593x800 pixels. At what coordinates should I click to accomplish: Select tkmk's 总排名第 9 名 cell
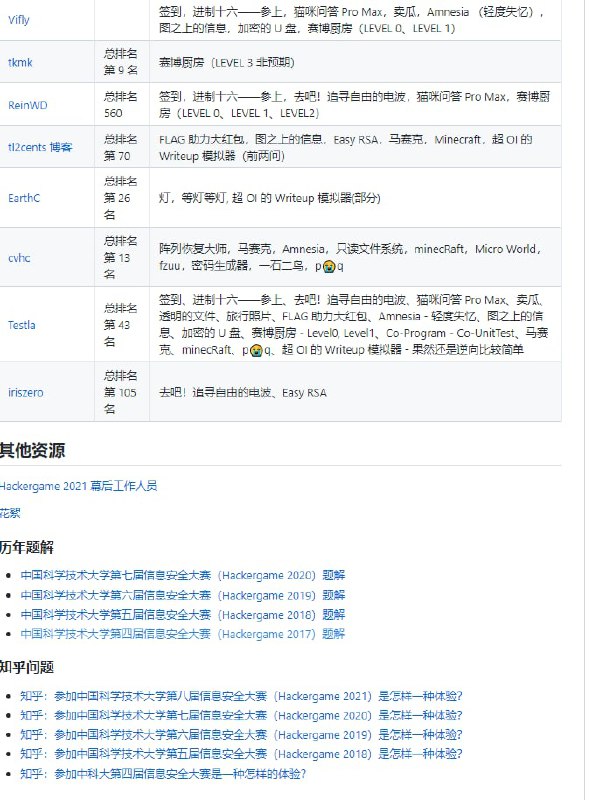tap(121, 62)
